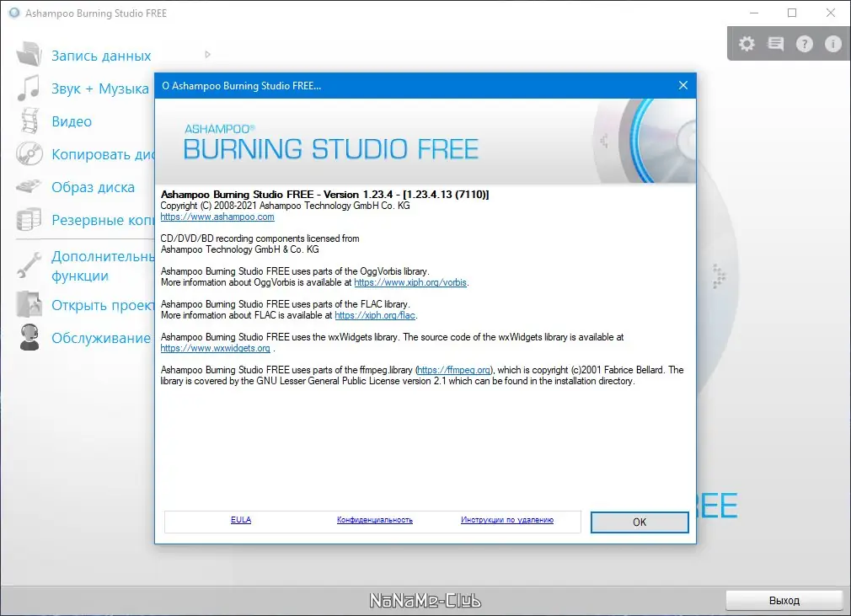Select the Видео menu item
The height and width of the screenshot is (616, 851).
(x=72, y=121)
